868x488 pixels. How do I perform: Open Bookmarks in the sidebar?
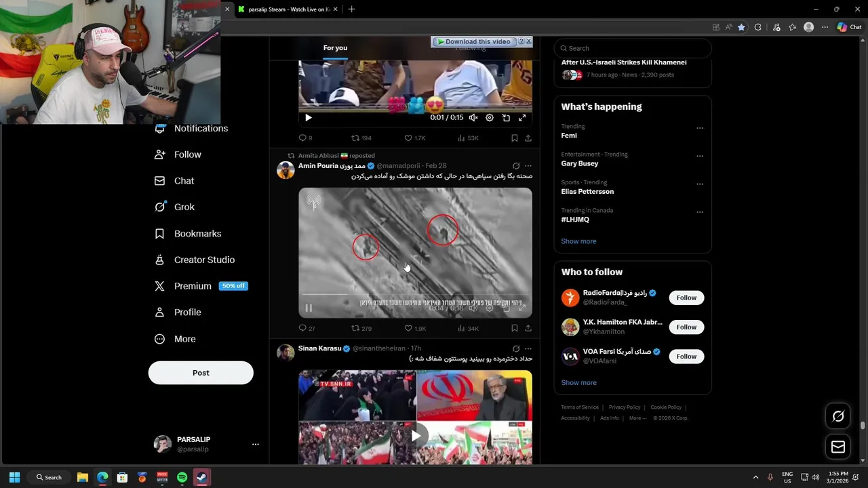click(188, 234)
